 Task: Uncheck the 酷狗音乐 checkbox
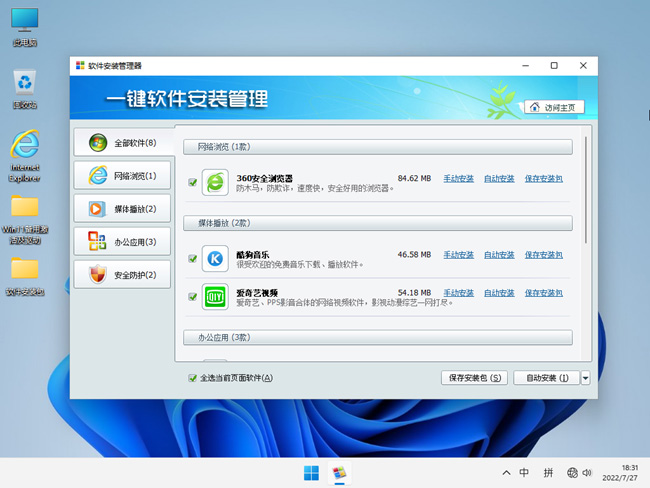pyautogui.click(x=193, y=259)
